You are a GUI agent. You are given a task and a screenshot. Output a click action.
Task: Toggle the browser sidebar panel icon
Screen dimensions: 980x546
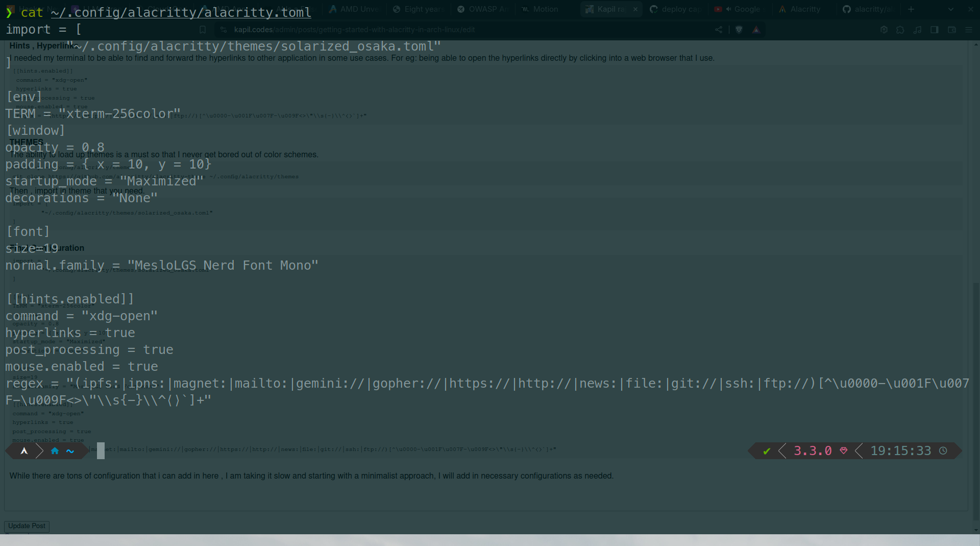(935, 30)
